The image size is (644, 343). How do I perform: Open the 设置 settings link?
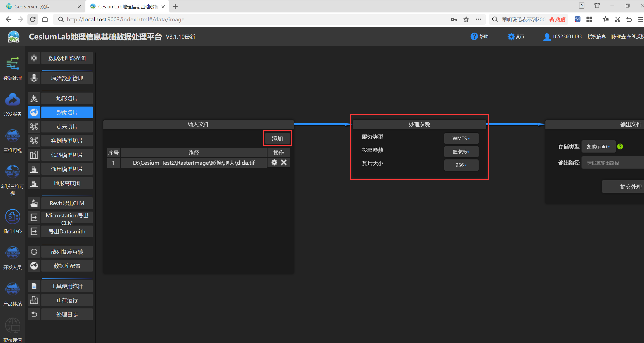(516, 37)
